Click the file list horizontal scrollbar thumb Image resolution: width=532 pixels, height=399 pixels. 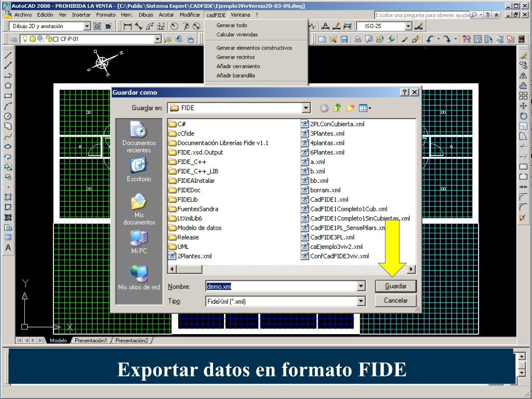[x=189, y=270]
